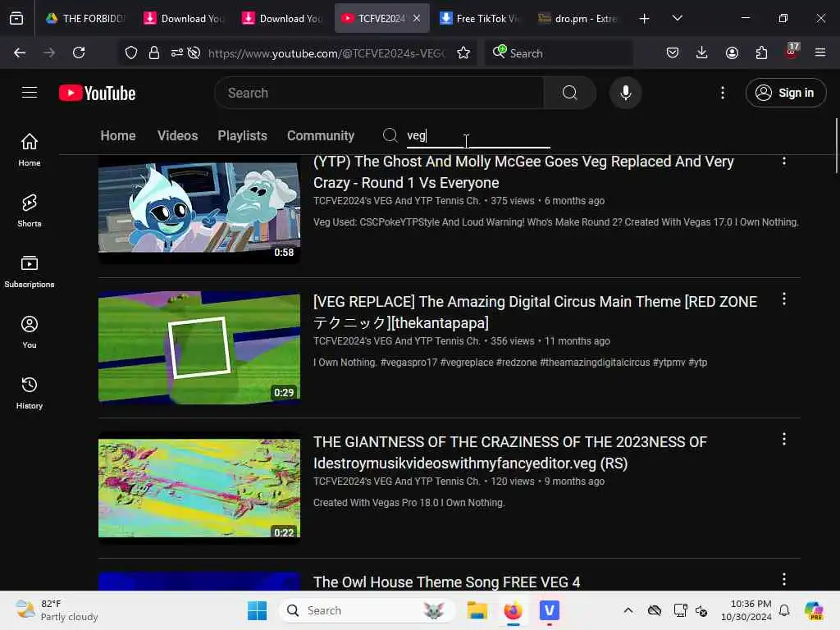Image resolution: width=840 pixels, height=630 pixels.
Task: Open options for GIANTNESS OF THE CRAZINESS video
Action: pyautogui.click(x=783, y=440)
